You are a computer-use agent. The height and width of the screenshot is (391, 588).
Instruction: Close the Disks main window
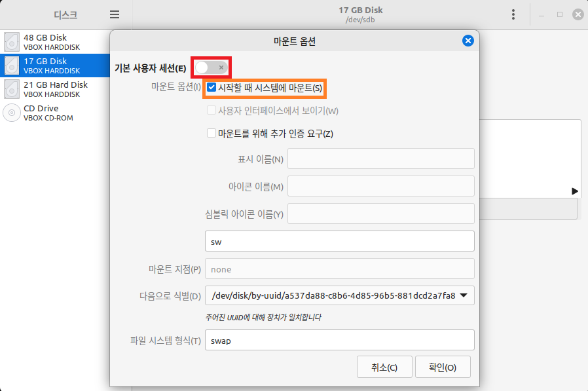tap(578, 14)
